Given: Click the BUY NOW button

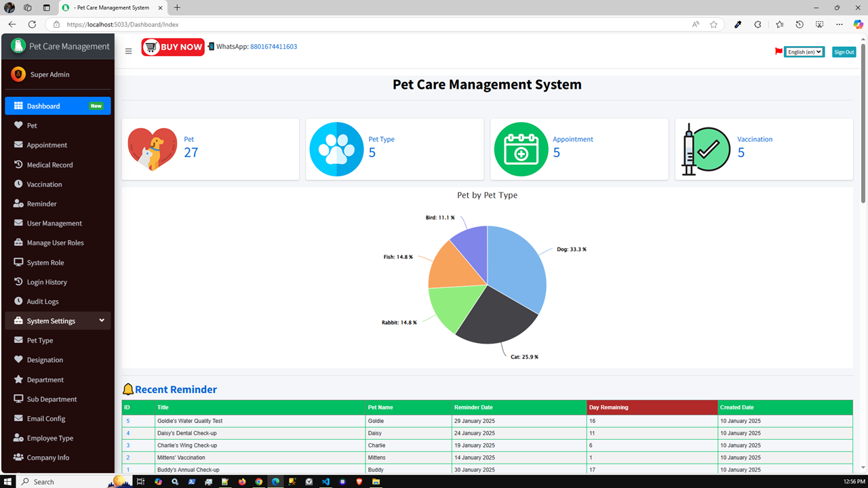Looking at the screenshot, I should [x=172, y=47].
